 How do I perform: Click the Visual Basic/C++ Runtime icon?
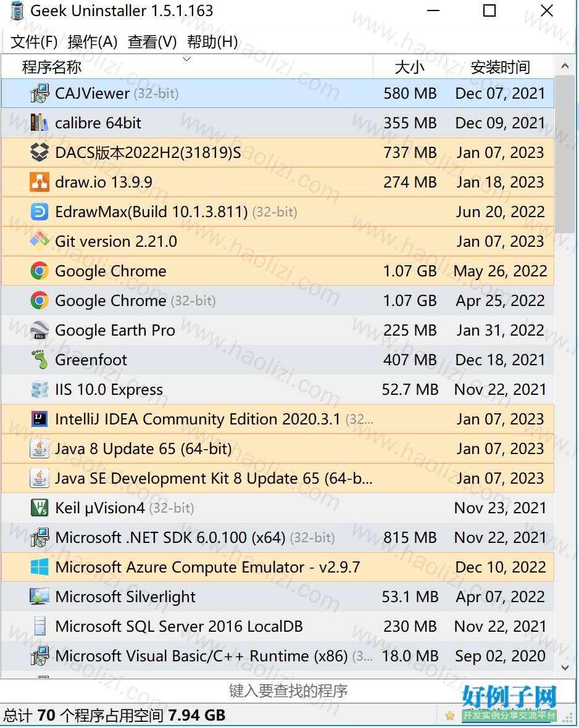click(x=40, y=656)
